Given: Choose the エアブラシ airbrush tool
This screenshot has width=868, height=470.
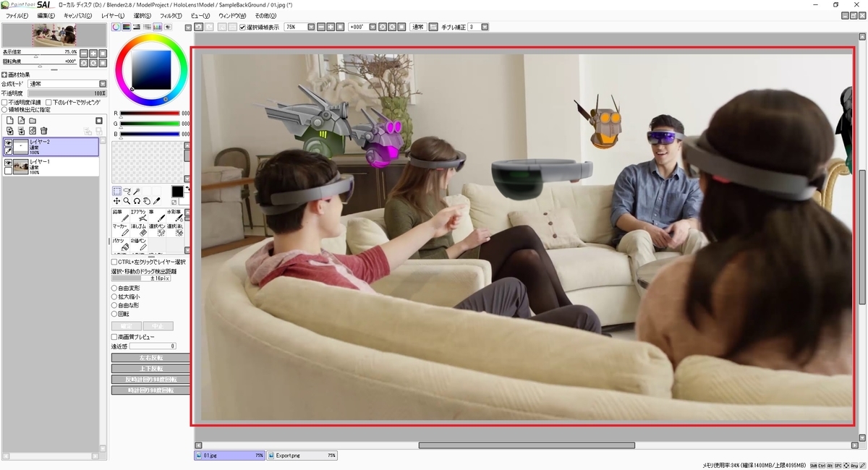Looking at the screenshot, I should pyautogui.click(x=139, y=215).
